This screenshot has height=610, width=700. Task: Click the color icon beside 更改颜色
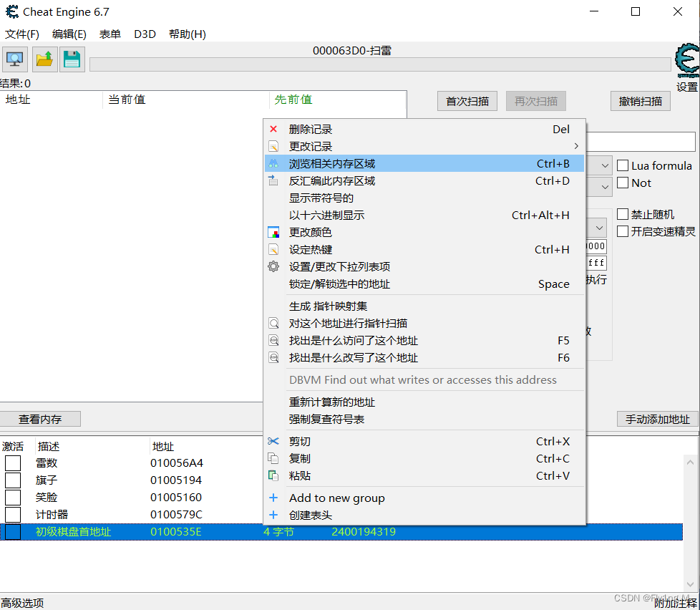273,232
